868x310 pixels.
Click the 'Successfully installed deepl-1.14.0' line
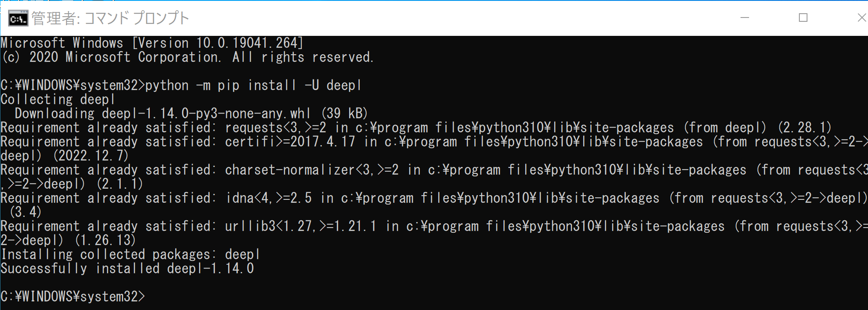point(127,269)
